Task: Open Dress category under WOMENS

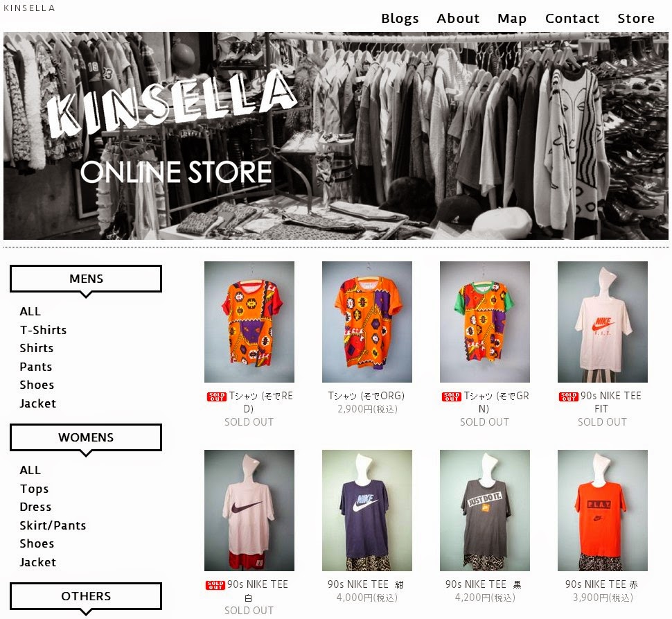Action: click(x=35, y=507)
